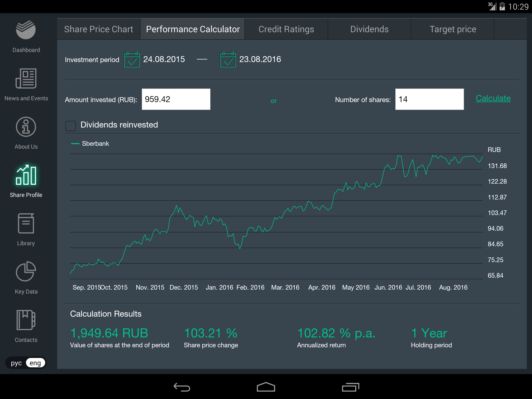Image resolution: width=532 pixels, height=399 pixels.
Task: Click the Calculate link
Action: click(493, 98)
